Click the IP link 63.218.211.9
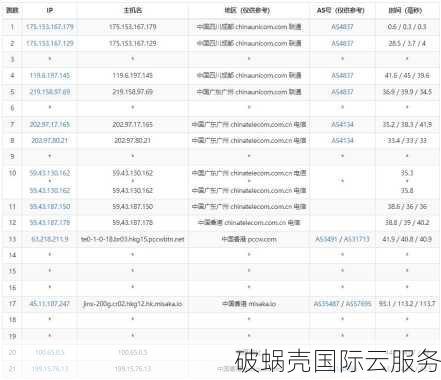The width and height of the screenshot is (441, 380). [50, 239]
